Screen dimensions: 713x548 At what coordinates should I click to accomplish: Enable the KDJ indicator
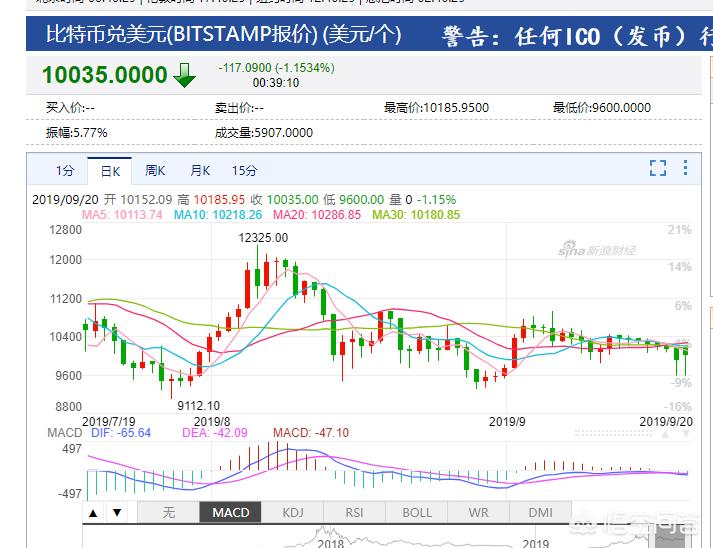[292, 513]
